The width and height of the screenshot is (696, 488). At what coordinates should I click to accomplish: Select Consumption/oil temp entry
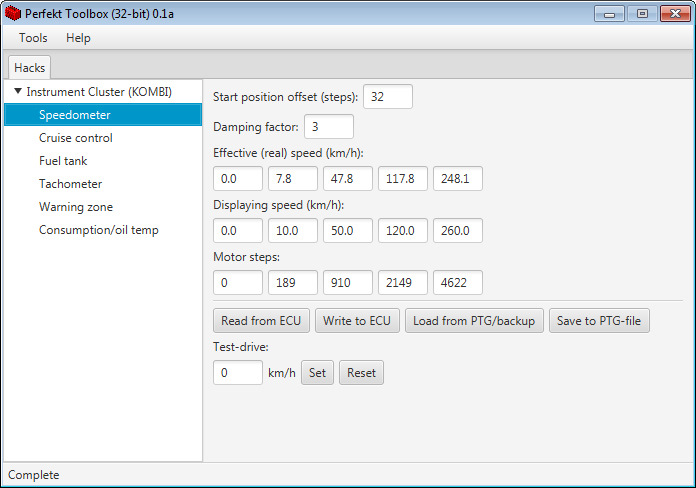tap(98, 230)
